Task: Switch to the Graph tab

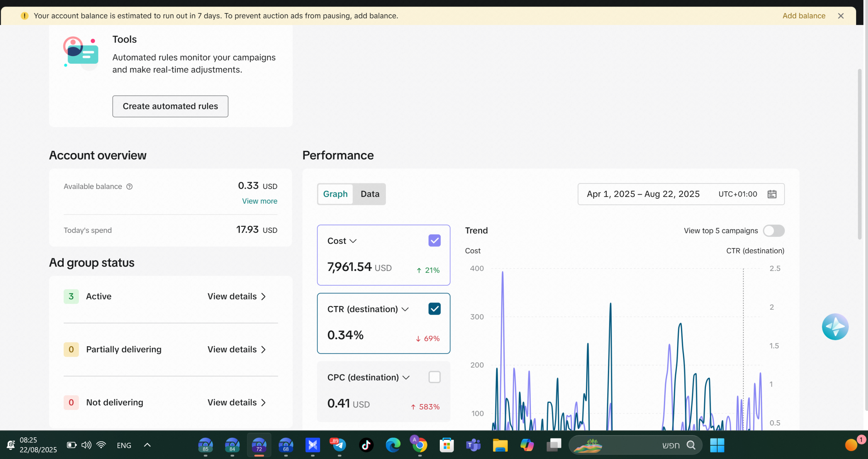Action: tap(335, 194)
